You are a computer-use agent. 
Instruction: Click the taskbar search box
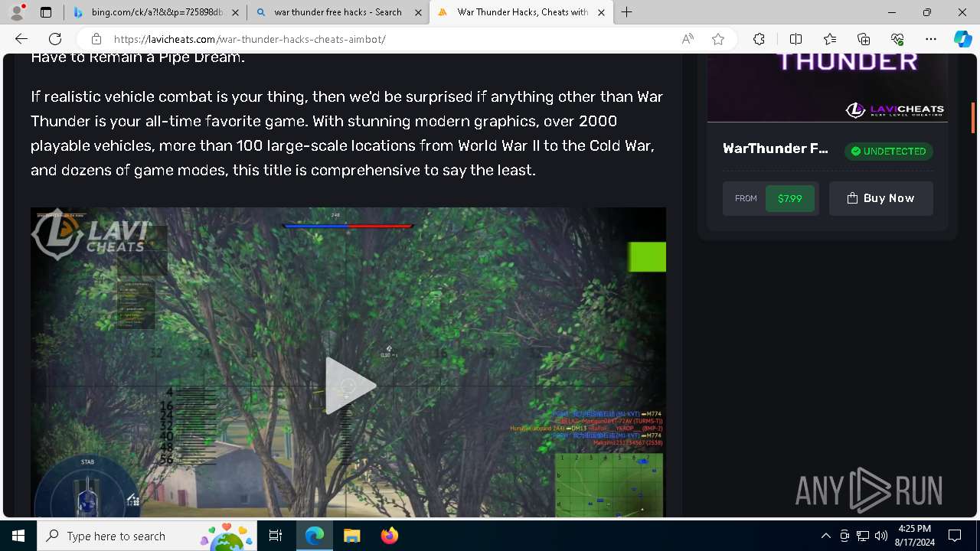pyautogui.click(x=148, y=536)
